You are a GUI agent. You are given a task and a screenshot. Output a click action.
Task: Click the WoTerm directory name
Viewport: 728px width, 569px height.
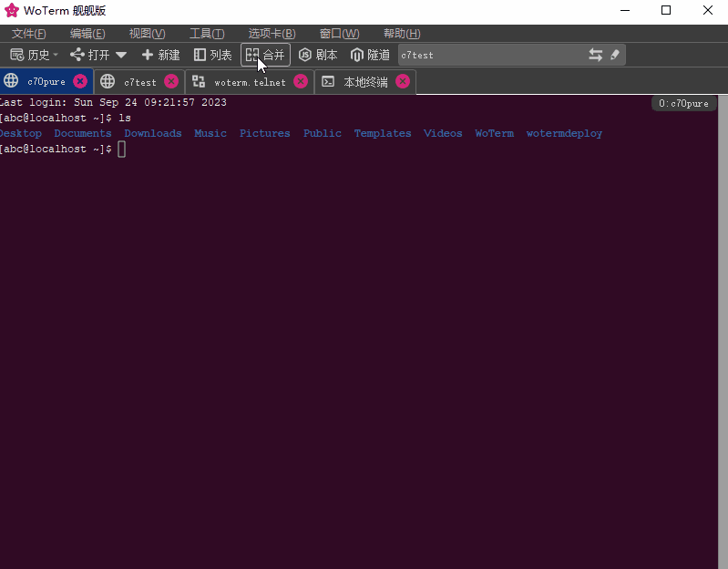pos(494,133)
